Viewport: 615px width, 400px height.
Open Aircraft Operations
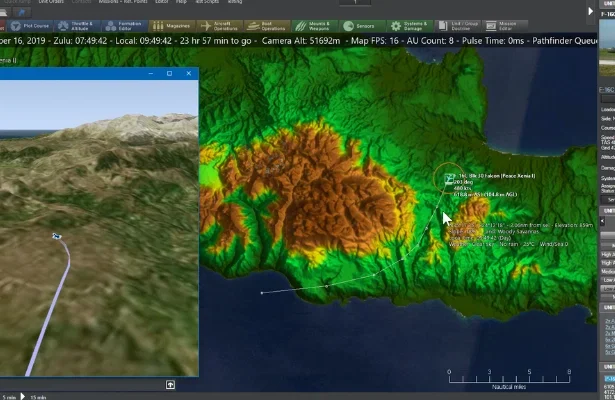(220, 26)
